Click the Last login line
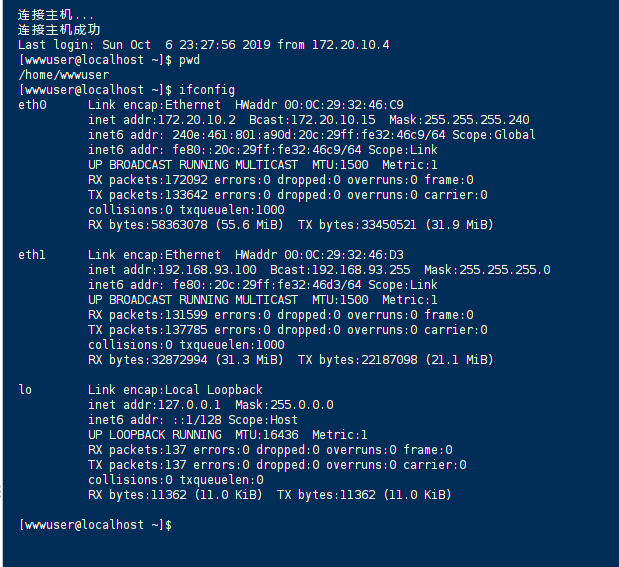 click(x=204, y=45)
